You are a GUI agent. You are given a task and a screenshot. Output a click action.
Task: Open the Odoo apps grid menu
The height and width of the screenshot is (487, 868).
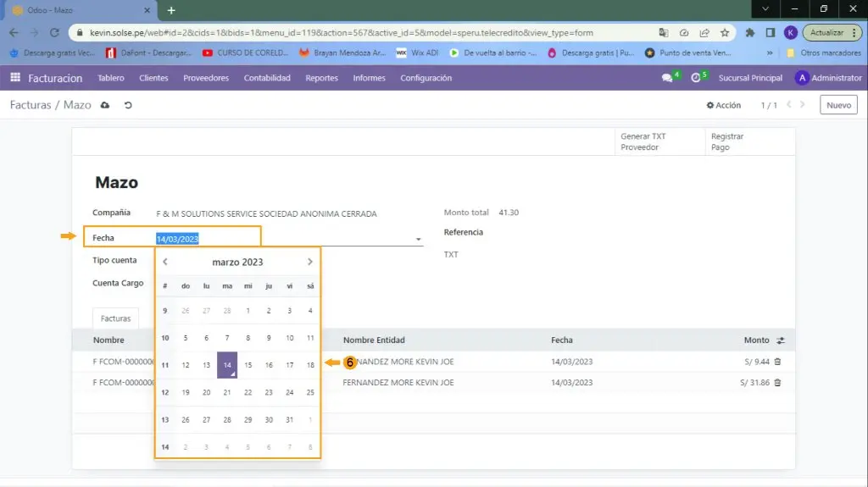15,78
